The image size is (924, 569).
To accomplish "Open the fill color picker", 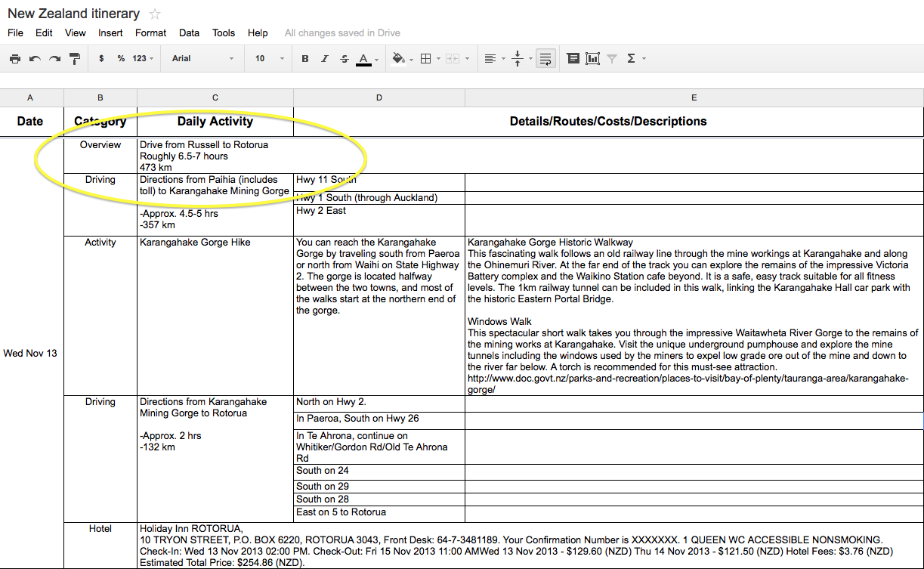I will (x=400, y=58).
